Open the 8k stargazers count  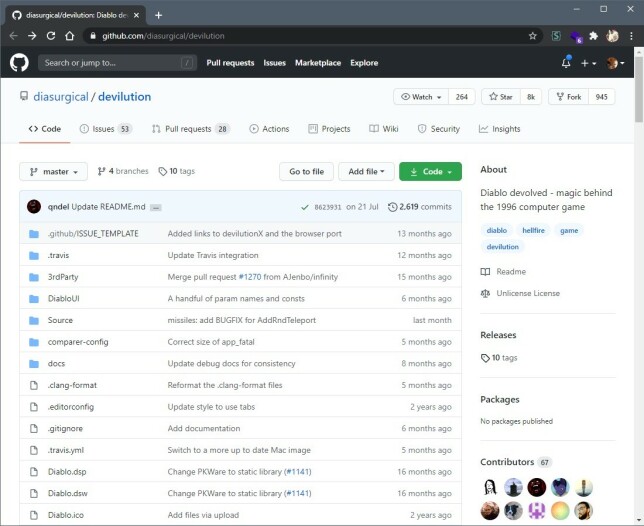[531, 97]
